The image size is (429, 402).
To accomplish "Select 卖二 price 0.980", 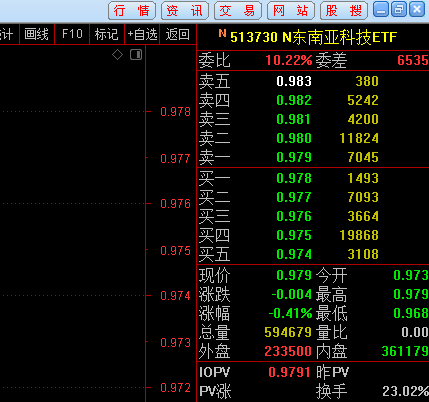I will click(x=294, y=138).
